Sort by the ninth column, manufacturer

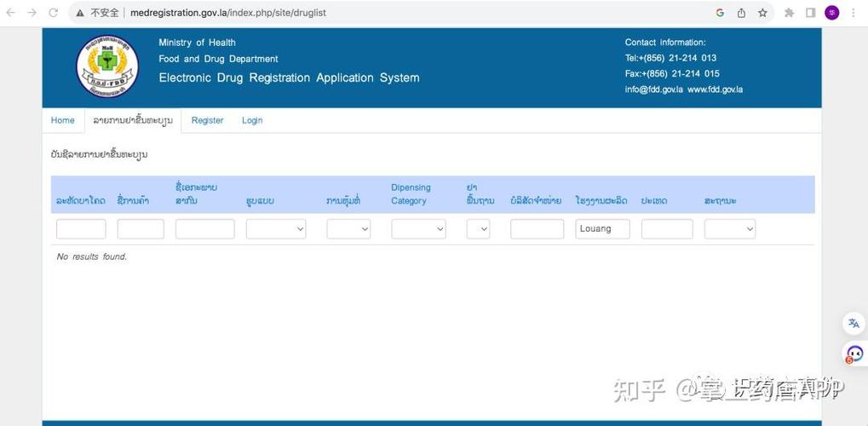601,200
